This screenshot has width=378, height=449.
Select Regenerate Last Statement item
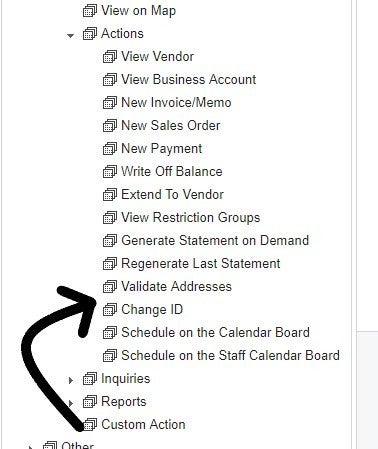click(x=201, y=264)
